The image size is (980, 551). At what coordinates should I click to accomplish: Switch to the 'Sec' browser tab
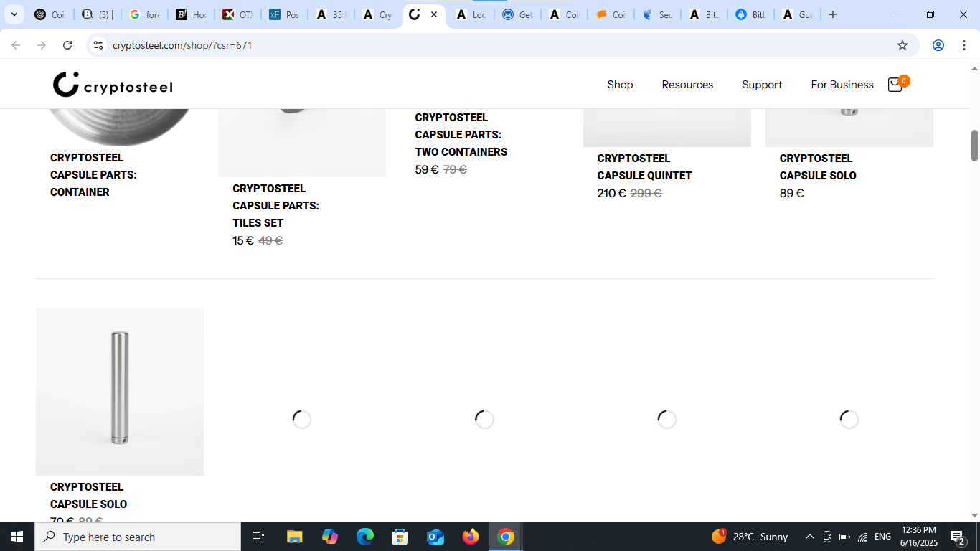(657, 14)
